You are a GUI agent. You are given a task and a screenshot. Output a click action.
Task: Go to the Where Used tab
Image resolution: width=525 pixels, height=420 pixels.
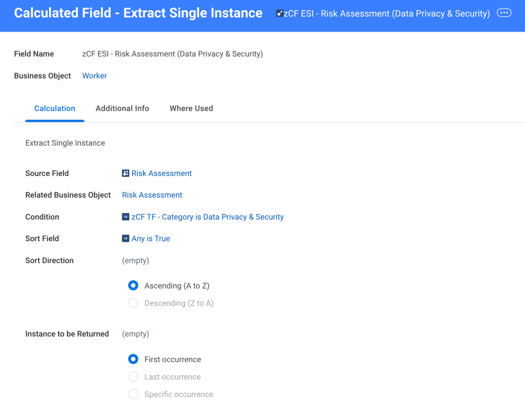point(191,109)
